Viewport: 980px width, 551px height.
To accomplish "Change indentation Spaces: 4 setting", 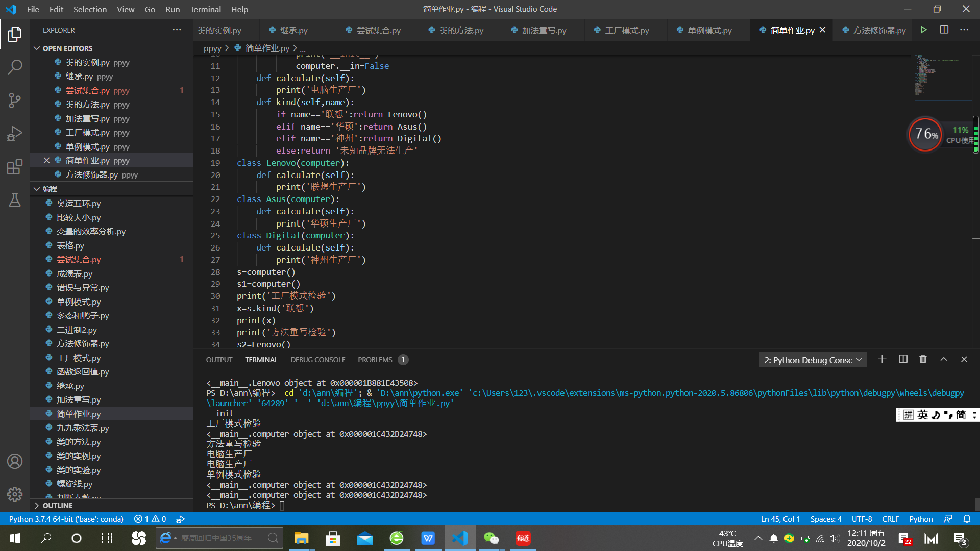I will pos(825,519).
